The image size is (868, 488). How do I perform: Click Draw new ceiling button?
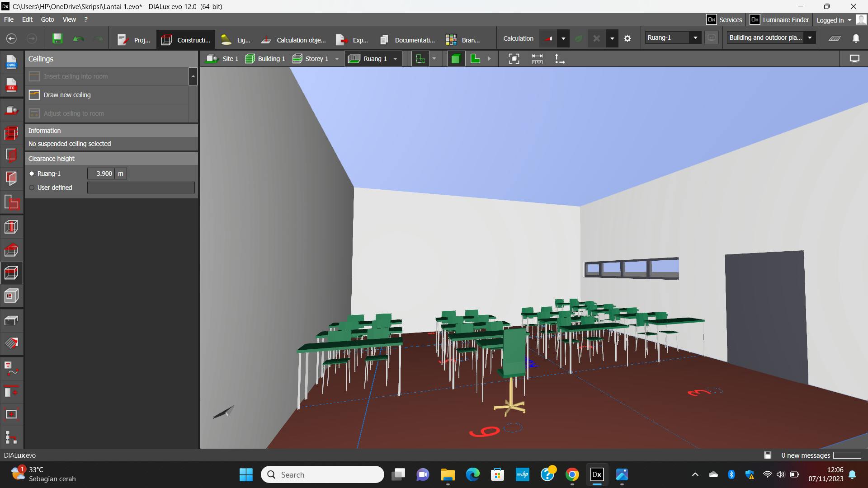tap(67, 95)
